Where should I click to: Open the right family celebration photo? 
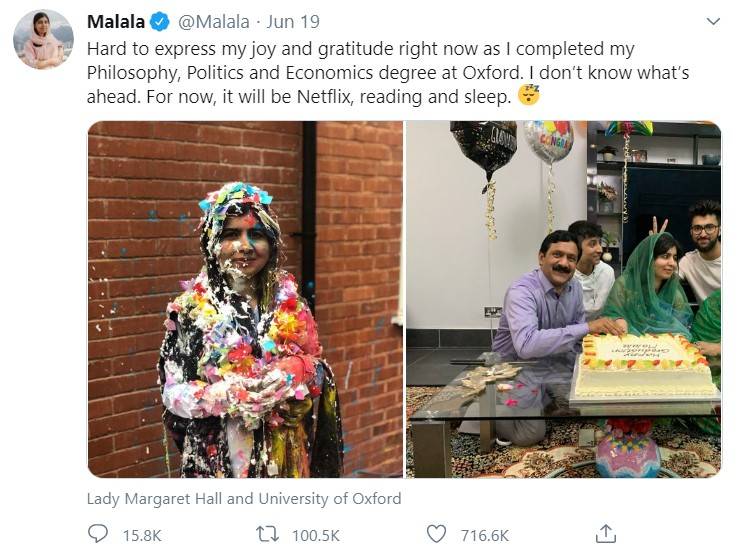coord(563,299)
